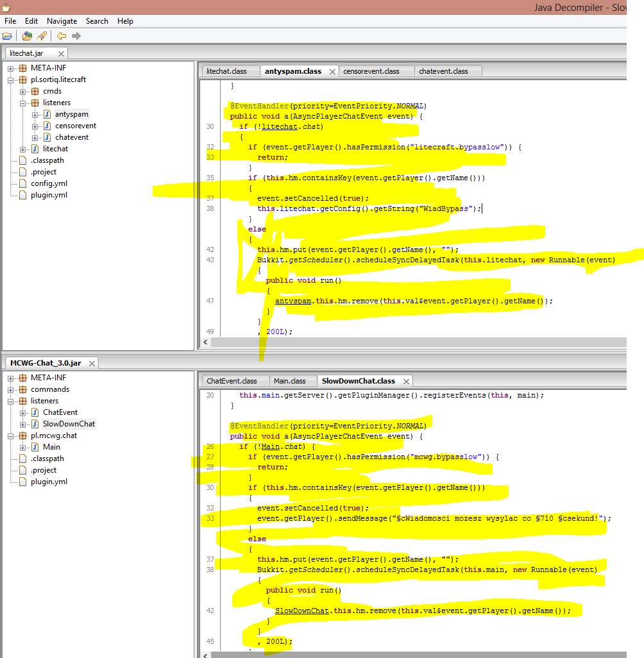644x658 pixels.
Task: Click underlined SlowDownChat link in code
Action: (x=302, y=611)
